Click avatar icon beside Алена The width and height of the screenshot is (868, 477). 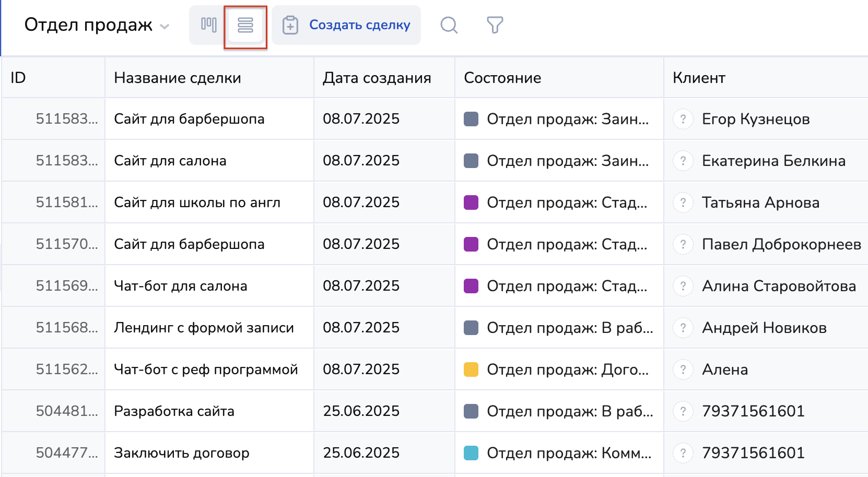tap(683, 369)
